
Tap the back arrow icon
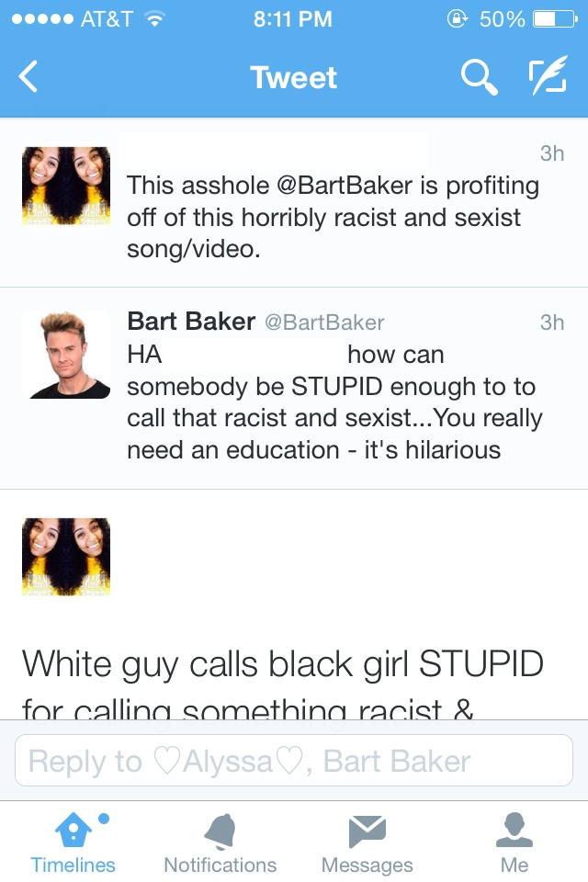pos(29,77)
